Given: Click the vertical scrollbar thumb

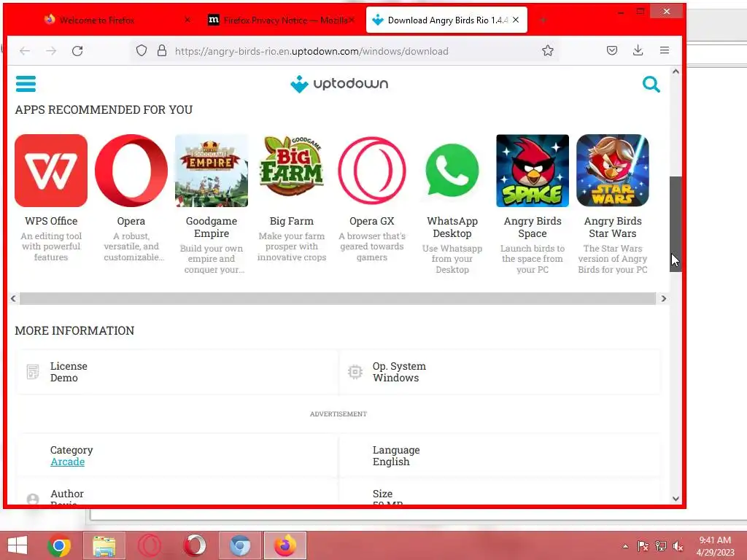Looking at the screenshot, I should 676,224.
